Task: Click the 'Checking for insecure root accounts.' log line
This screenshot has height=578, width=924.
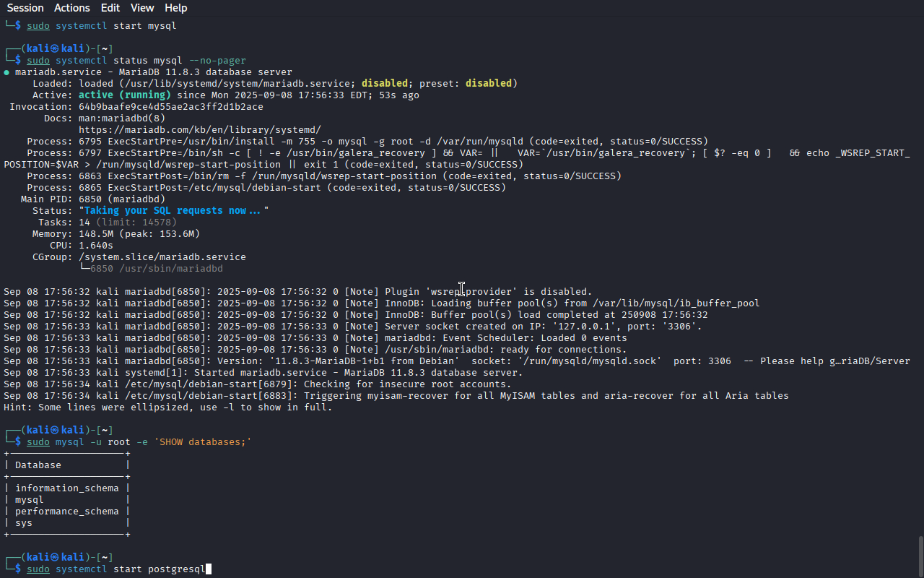Action: (x=258, y=384)
